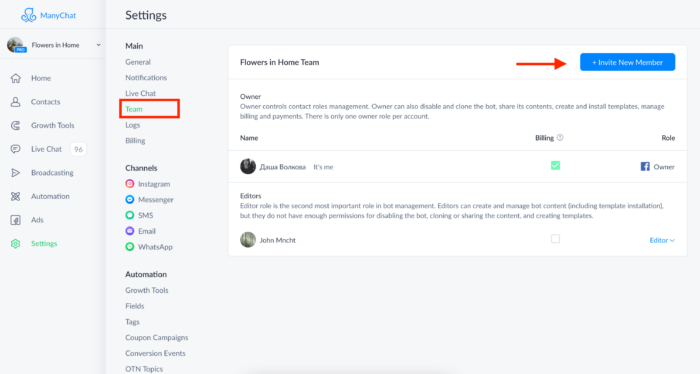Uncheck billing access for Даша Волкова
700x374 pixels.
pos(555,166)
